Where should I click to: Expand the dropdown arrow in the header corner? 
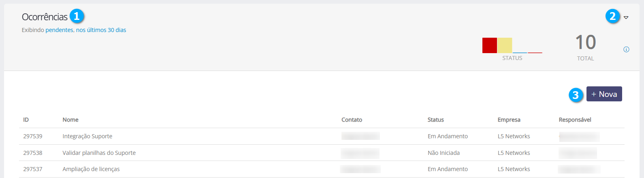click(x=626, y=17)
